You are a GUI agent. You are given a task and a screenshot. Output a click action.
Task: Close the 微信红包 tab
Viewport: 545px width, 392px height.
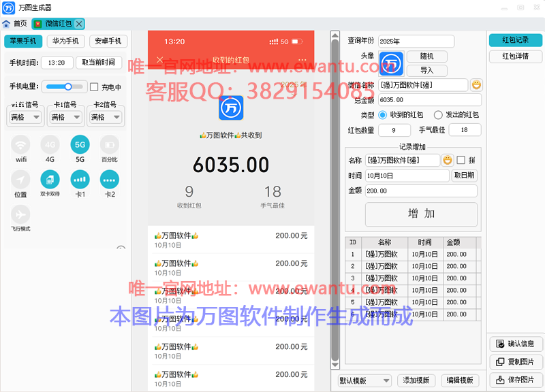tap(79, 24)
